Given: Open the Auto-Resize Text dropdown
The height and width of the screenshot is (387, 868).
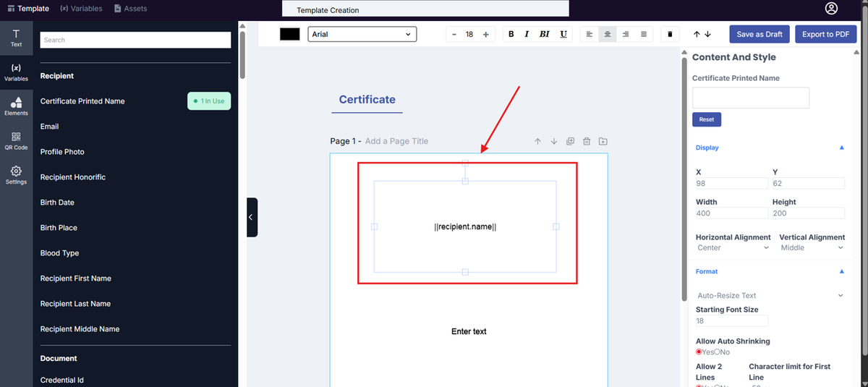Looking at the screenshot, I should point(770,295).
